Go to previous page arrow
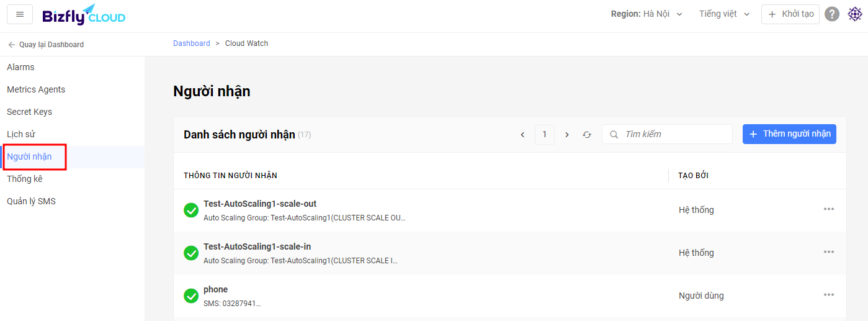 (522, 135)
